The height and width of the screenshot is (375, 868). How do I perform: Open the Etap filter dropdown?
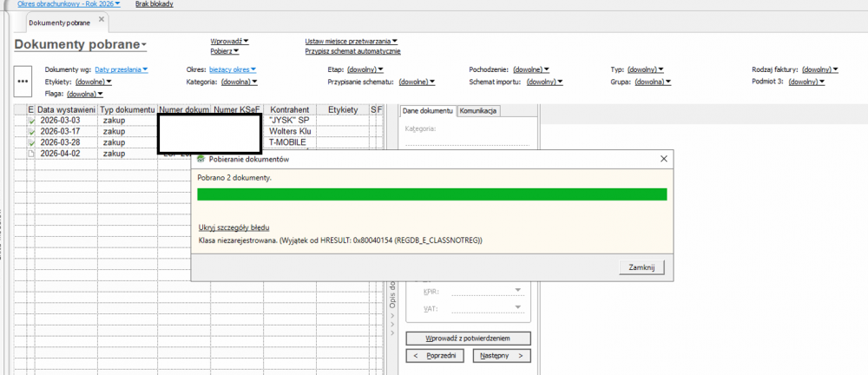[365, 69]
